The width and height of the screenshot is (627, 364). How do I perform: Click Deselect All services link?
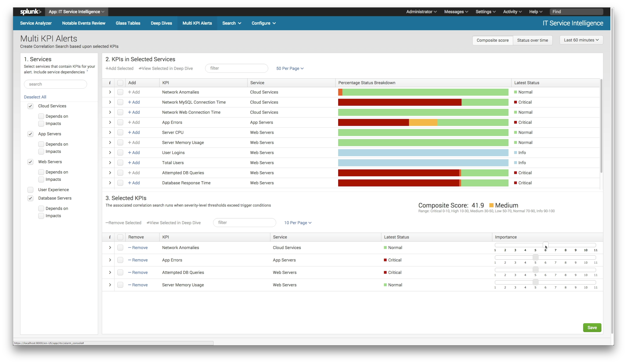coord(35,97)
